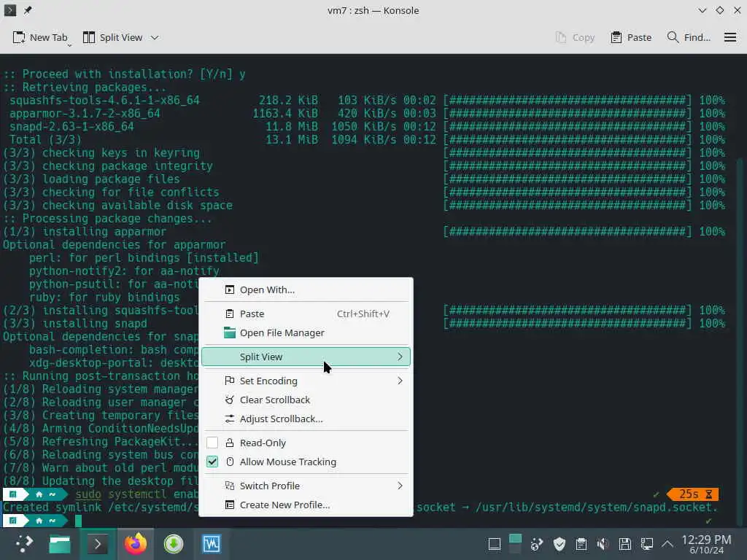Open the security shield tray icon
Screen dimensions: 747x560
coord(560,544)
